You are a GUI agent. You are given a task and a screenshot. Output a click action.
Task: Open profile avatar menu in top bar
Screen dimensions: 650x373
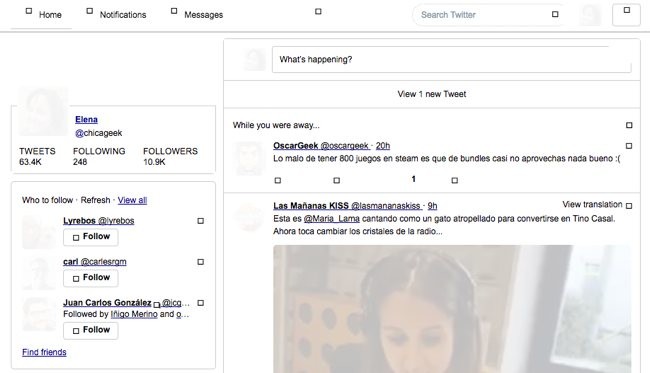coord(590,15)
